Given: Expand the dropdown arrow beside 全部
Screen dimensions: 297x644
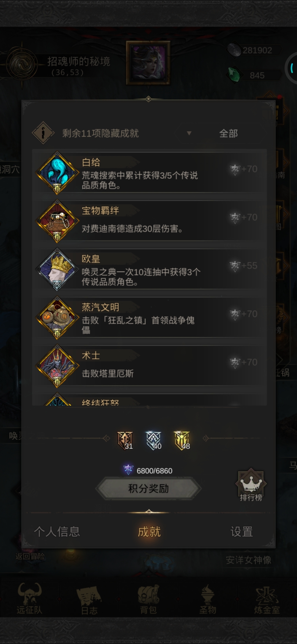Looking at the screenshot, I should click(x=189, y=133).
